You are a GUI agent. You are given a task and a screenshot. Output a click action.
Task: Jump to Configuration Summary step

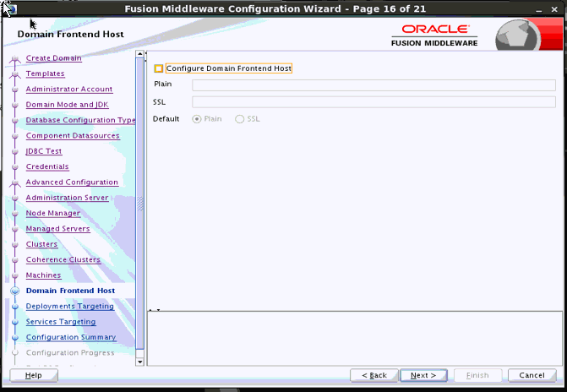(x=71, y=338)
